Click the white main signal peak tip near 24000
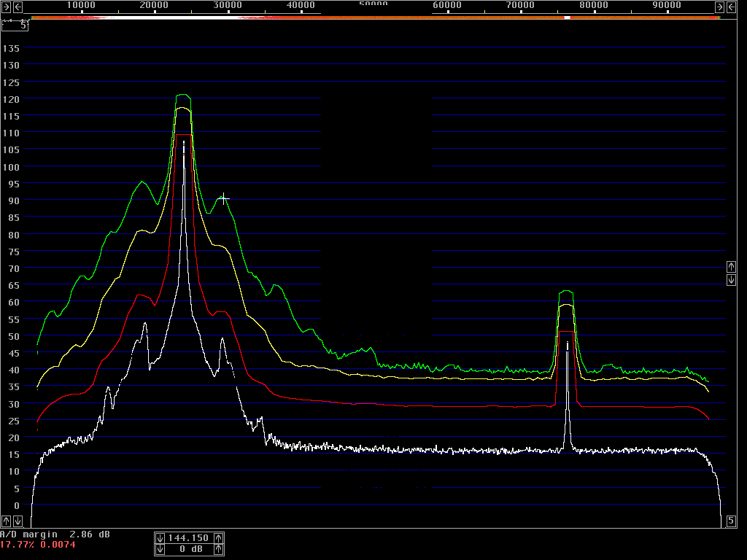This screenshot has height=560, width=747. click(184, 143)
